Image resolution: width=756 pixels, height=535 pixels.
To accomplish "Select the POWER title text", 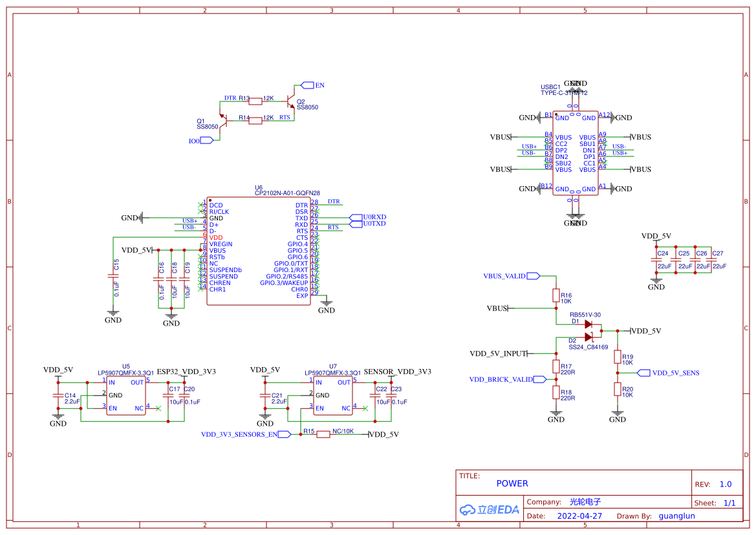I will pyautogui.click(x=512, y=483).
